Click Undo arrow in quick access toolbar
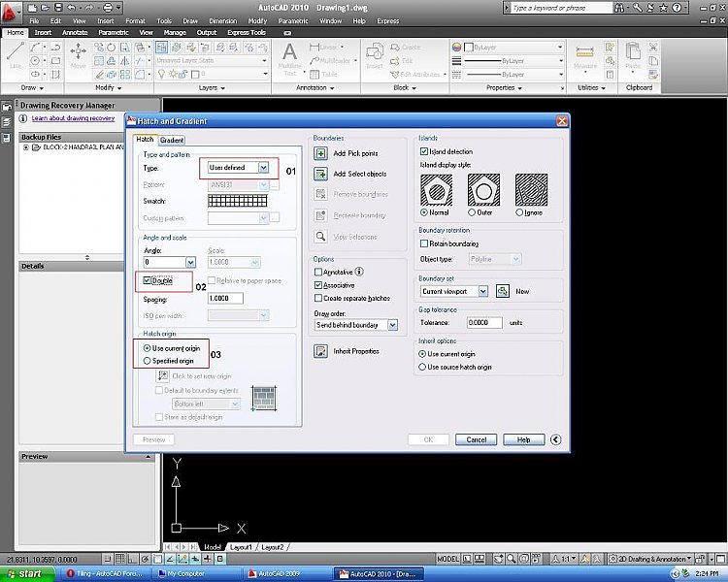The image size is (728, 582). click(x=71, y=8)
